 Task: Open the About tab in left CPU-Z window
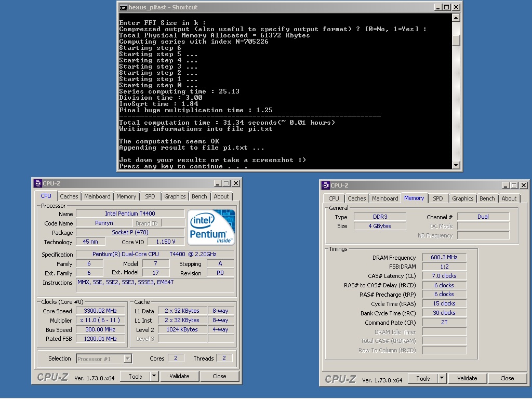pos(221,196)
